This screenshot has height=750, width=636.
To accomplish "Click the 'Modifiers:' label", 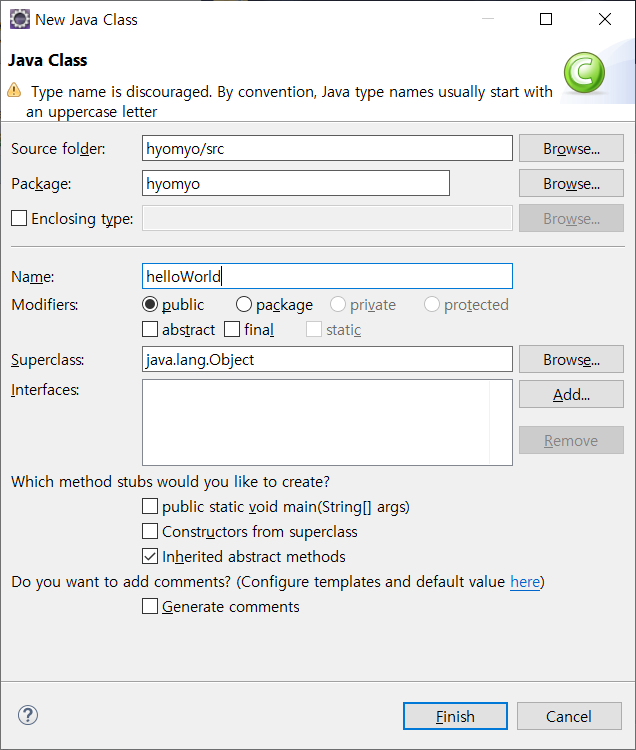I will point(44,305).
